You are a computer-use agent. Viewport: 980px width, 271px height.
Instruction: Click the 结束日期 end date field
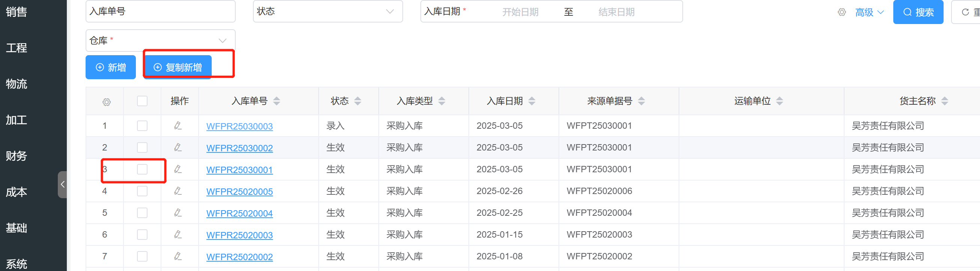coord(616,12)
